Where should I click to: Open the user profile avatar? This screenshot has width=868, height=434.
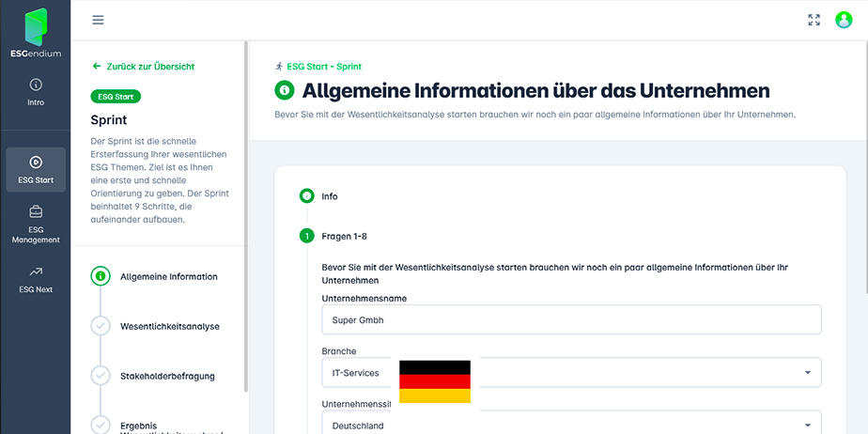[843, 20]
